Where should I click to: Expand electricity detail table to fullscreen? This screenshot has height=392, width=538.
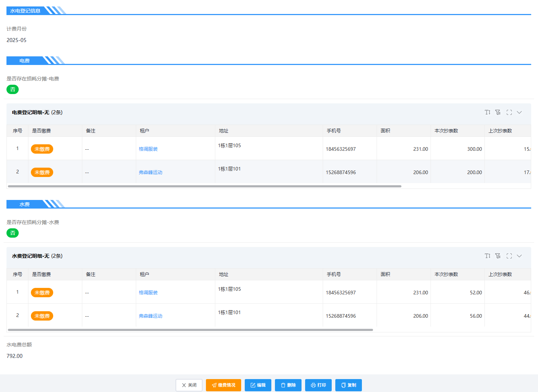[509, 112]
